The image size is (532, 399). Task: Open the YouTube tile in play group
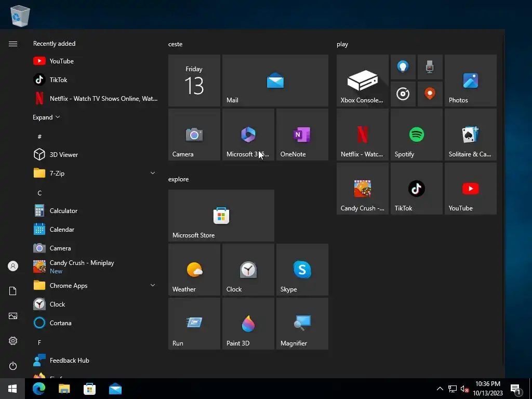[x=471, y=189]
